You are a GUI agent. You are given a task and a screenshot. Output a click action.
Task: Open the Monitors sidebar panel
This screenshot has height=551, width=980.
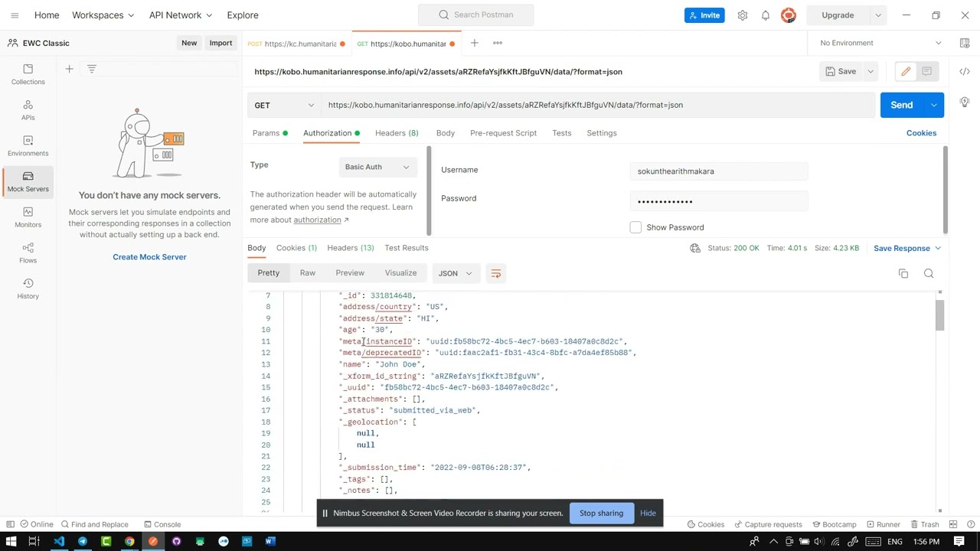28,217
